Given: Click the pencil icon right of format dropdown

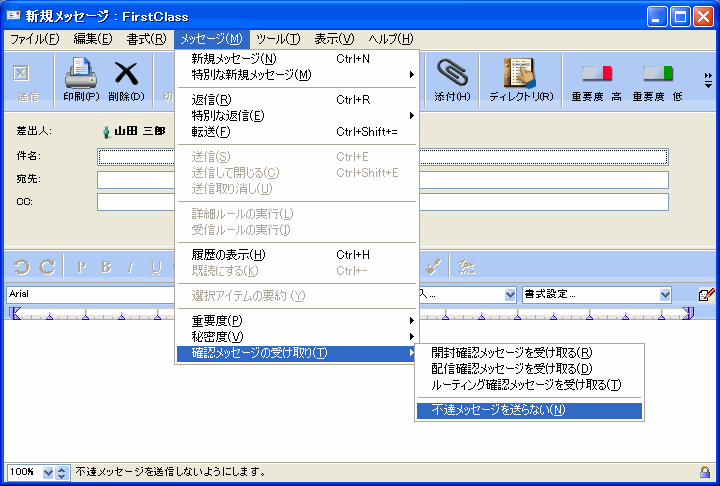Looking at the screenshot, I should click(706, 295).
